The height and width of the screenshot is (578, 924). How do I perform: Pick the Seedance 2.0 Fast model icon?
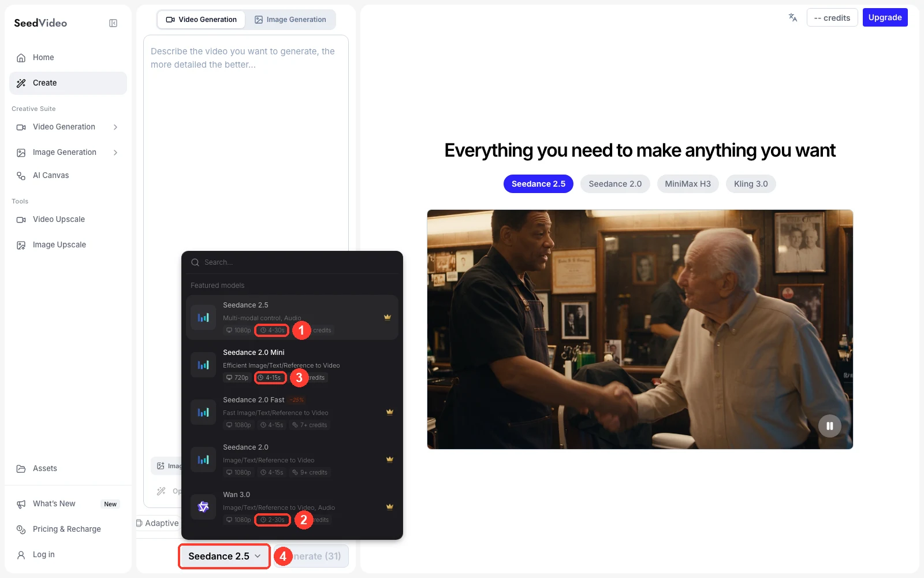[203, 412]
